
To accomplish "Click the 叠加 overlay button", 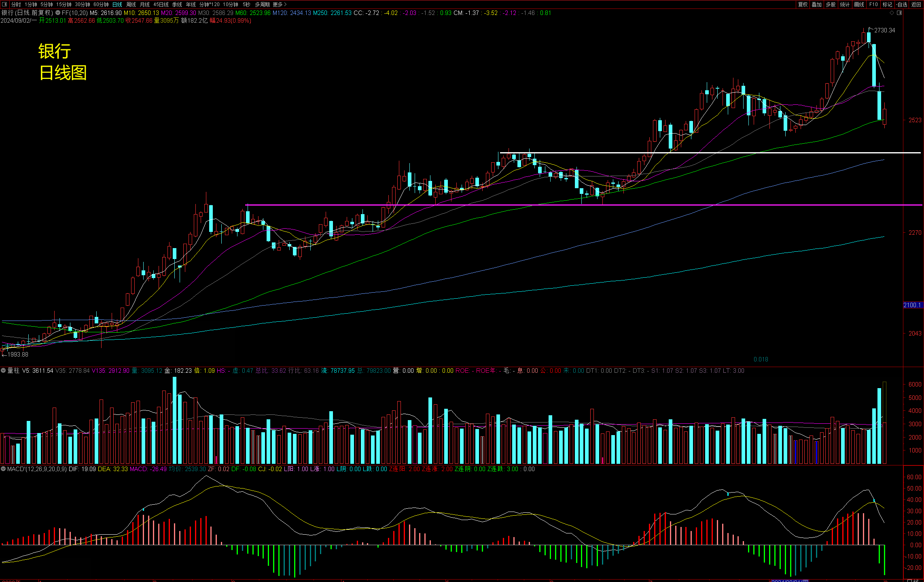I will (x=816, y=4).
